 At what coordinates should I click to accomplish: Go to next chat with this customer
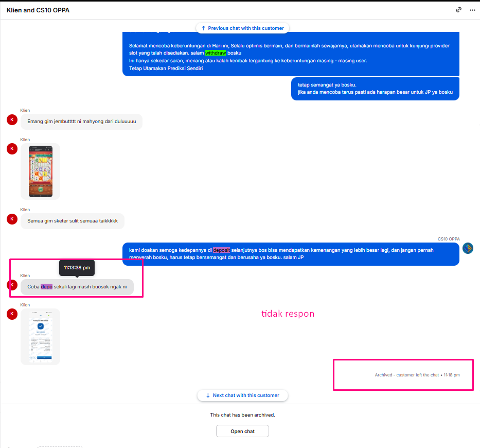point(242,395)
